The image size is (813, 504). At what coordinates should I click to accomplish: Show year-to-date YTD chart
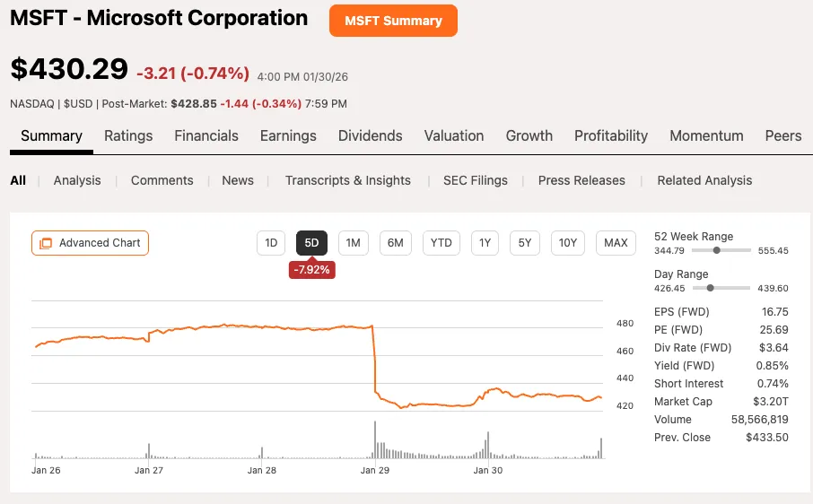[441, 243]
